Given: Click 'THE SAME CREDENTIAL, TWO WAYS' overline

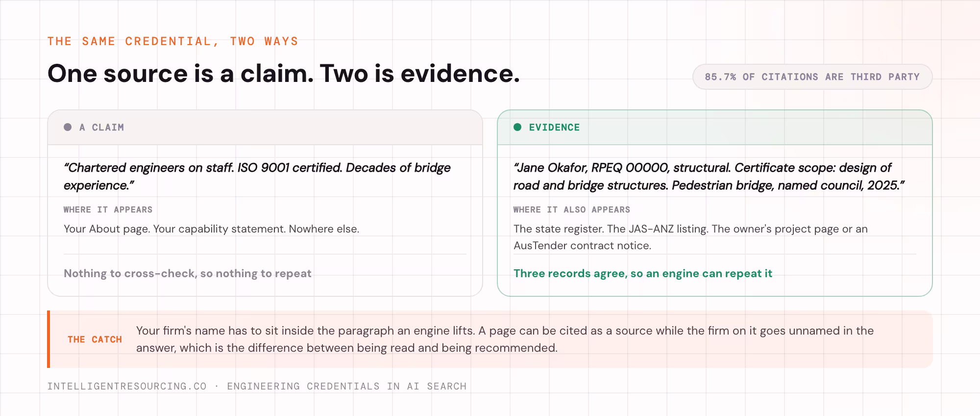Looking at the screenshot, I should tap(173, 41).
